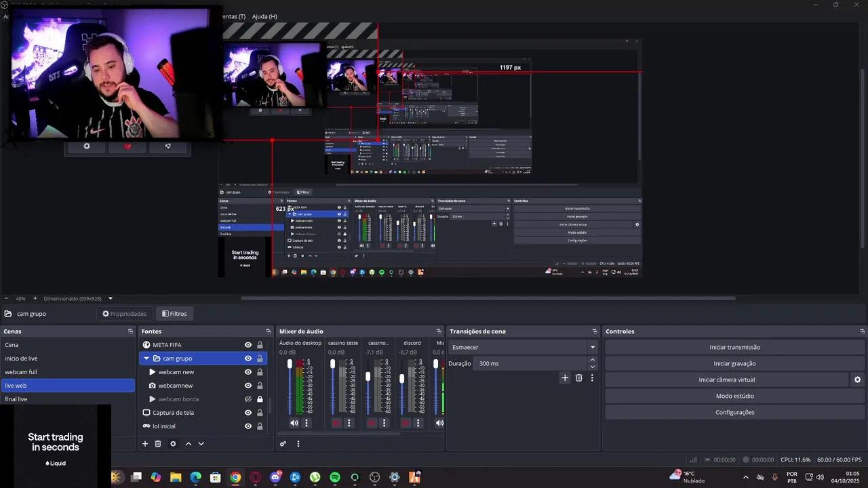Open advanced audio properties in Mixer
868x488 pixels.
283,444
